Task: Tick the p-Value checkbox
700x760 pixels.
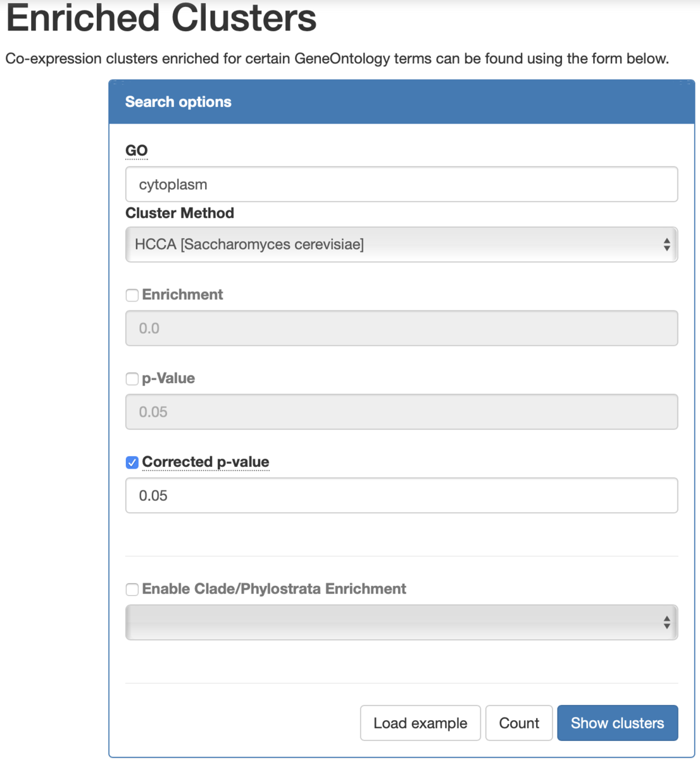Action: point(132,379)
